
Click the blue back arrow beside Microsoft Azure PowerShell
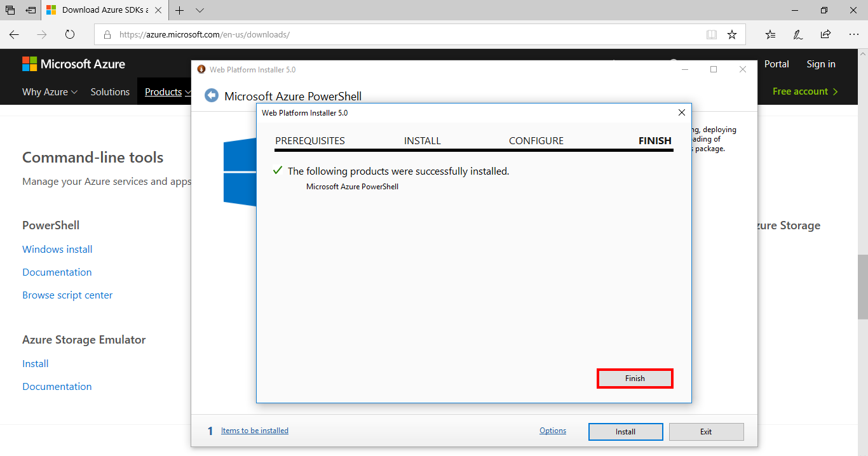click(x=211, y=96)
